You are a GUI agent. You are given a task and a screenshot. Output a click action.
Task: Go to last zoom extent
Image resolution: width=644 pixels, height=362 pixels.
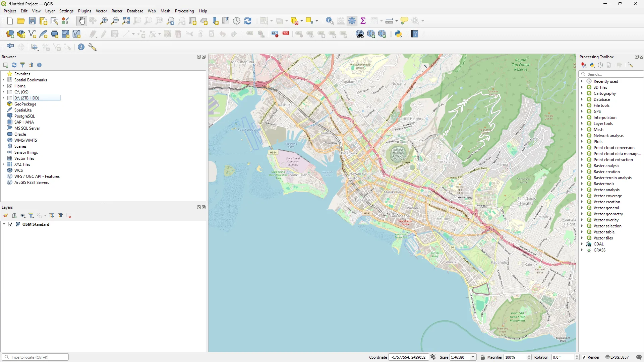point(170,21)
